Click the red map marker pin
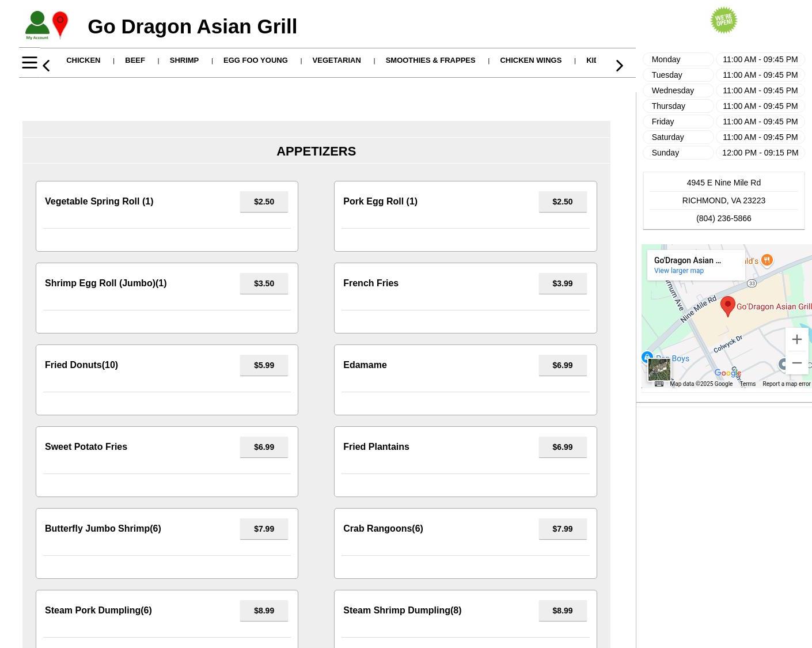Image resolution: width=812 pixels, height=648 pixels. tap(727, 305)
